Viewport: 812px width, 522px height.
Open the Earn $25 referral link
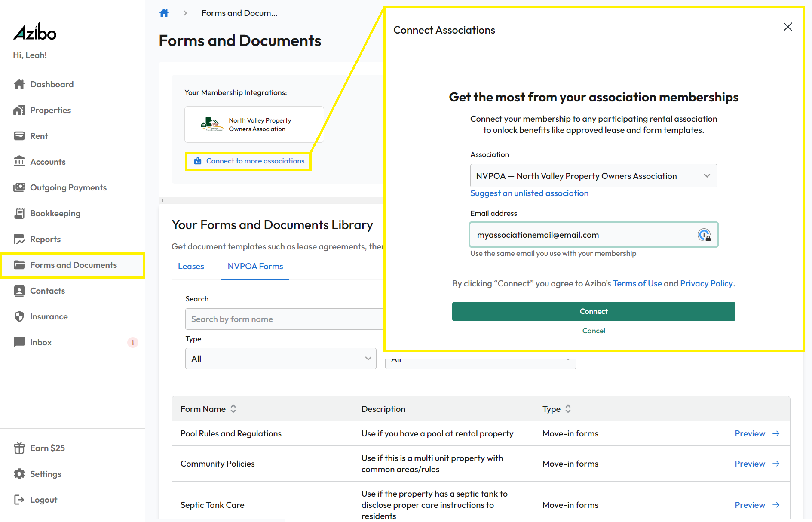click(47, 448)
